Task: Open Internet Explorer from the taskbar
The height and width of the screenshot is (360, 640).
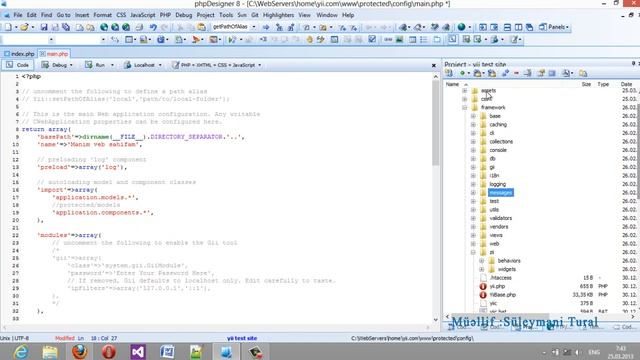Action: pos(21,351)
